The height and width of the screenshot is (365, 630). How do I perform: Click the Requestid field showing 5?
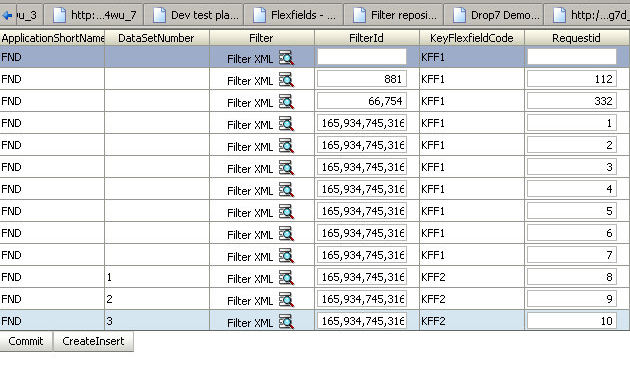click(x=572, y=211)
